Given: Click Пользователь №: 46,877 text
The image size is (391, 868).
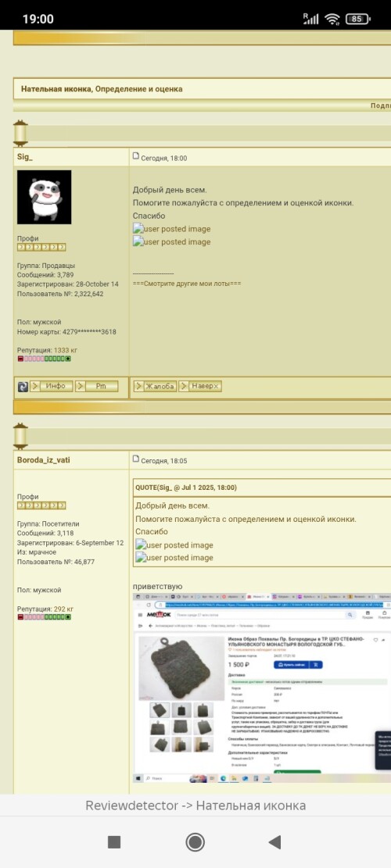Looking at the screenshot, I should tap(56, 562).
